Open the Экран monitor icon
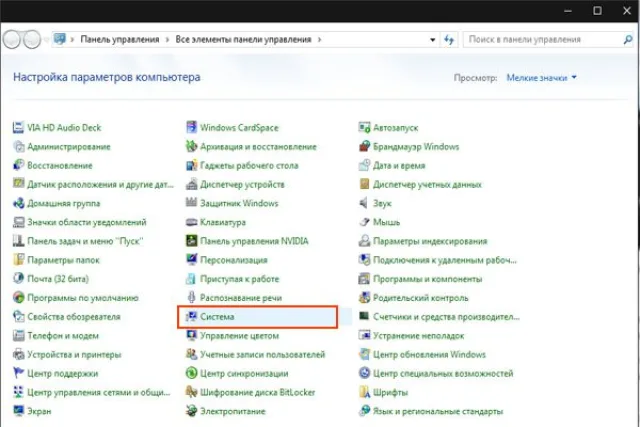 pos(18,411)
